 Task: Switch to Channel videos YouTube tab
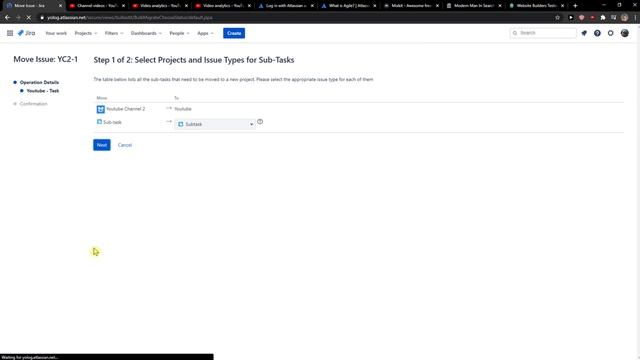97,6
